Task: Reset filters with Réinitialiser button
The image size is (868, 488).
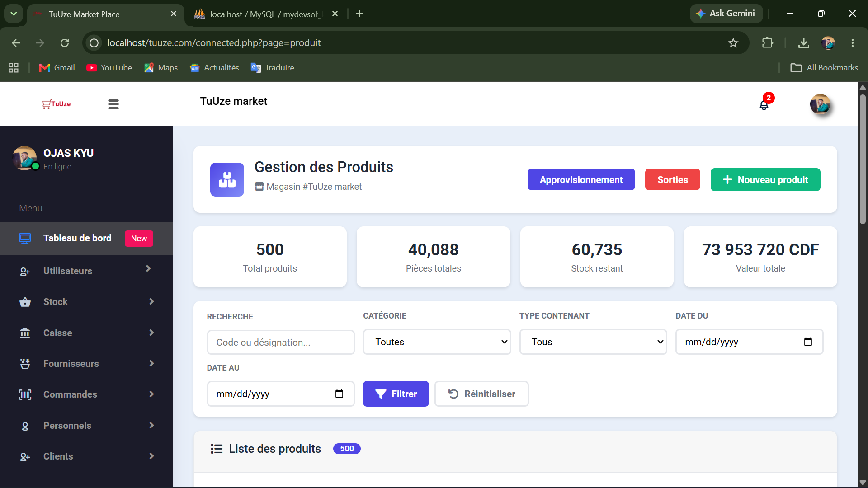Action: click(x=481, y=394)
